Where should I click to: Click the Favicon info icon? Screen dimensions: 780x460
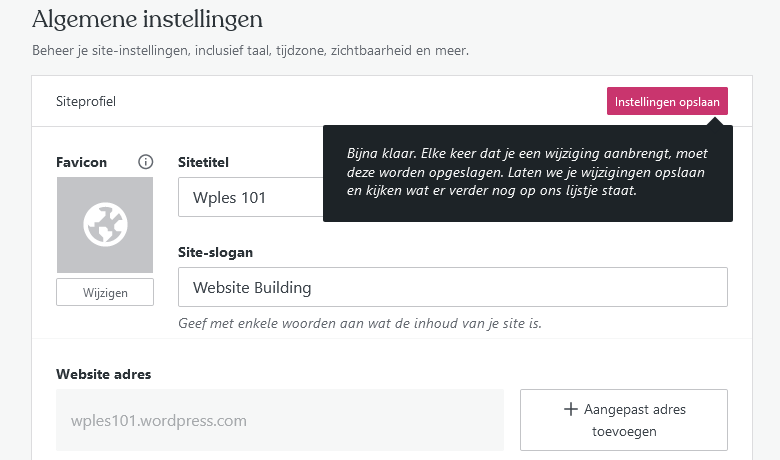[146, 162]
